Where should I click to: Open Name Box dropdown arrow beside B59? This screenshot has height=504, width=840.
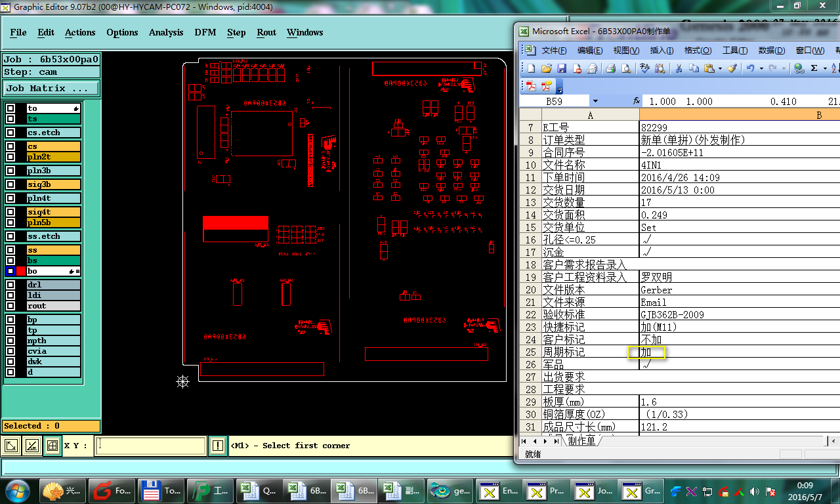(595, 102)
